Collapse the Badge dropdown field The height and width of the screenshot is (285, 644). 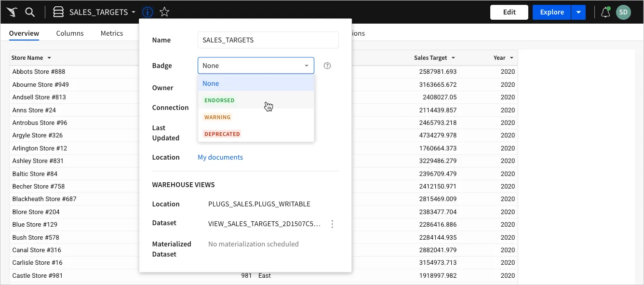(256, 66)
